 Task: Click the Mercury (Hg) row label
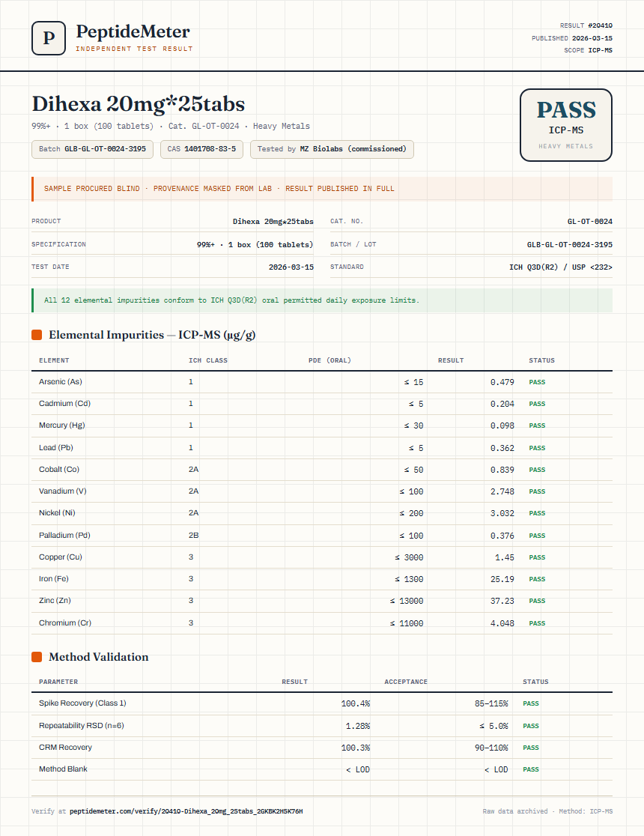click(62, 425)
